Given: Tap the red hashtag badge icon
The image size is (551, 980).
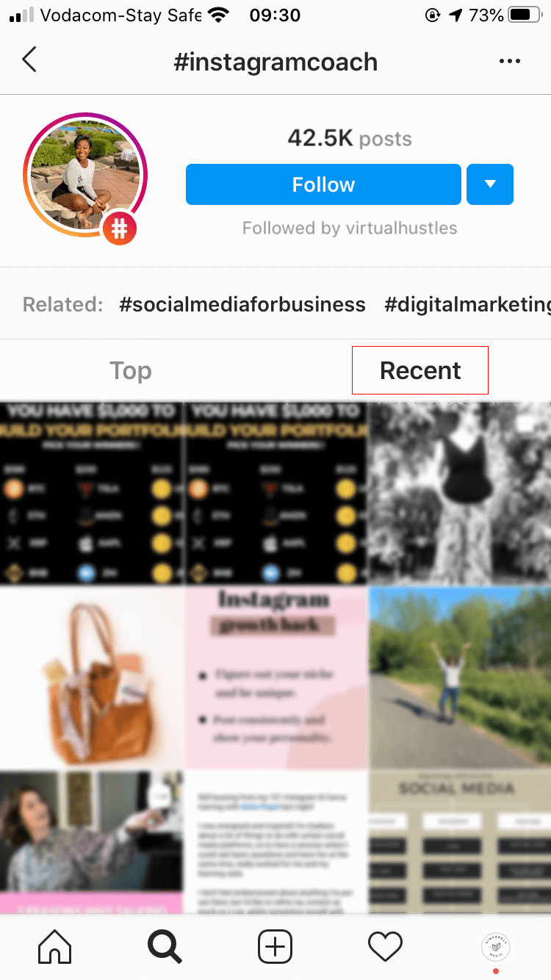Looking at the screenshot, I should 120,228.
